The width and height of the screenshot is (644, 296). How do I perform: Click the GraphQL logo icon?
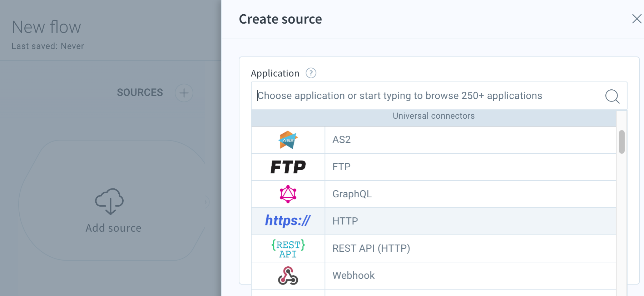[288, 194]
